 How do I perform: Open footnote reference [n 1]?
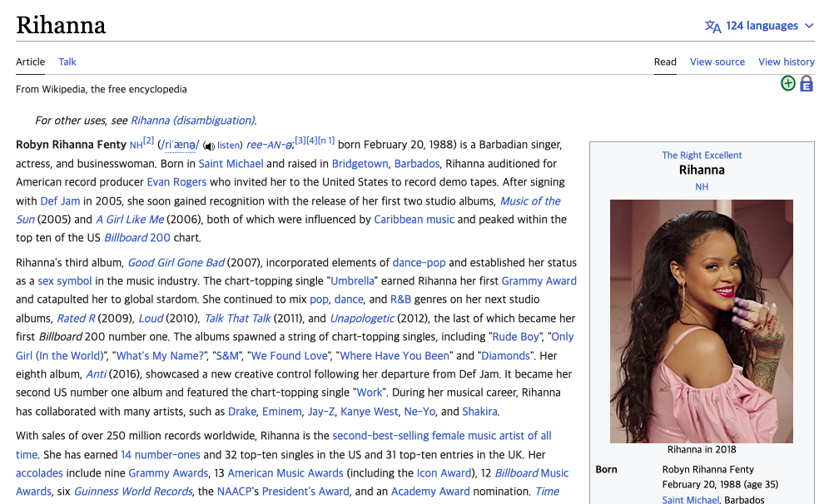pyautogui.click(x=326, y=141)
